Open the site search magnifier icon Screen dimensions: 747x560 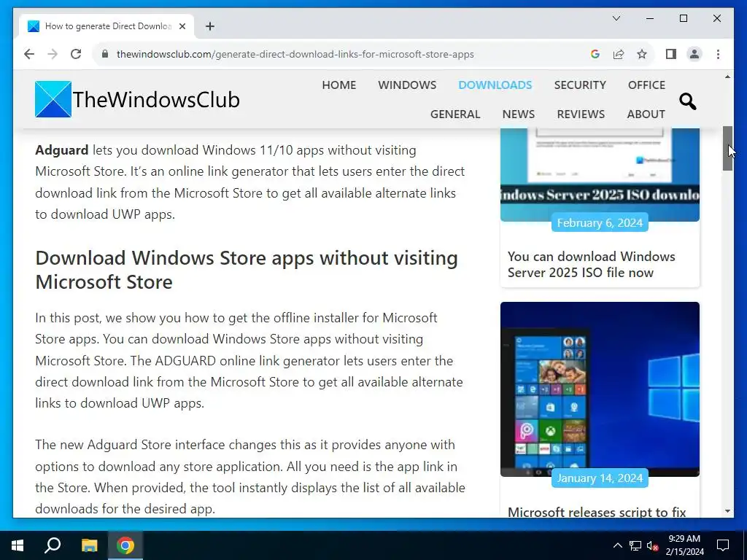pyautogui.click(x=687, y=101)
